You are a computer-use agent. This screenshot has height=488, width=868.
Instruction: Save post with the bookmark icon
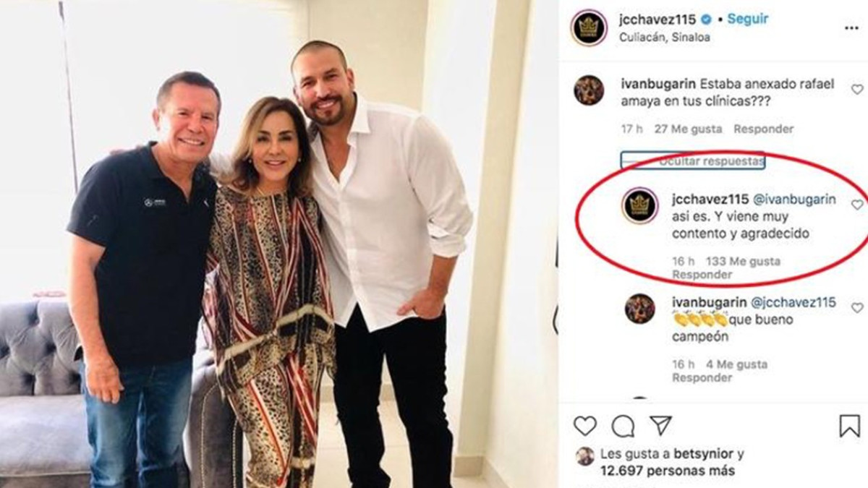coord(850,426)
